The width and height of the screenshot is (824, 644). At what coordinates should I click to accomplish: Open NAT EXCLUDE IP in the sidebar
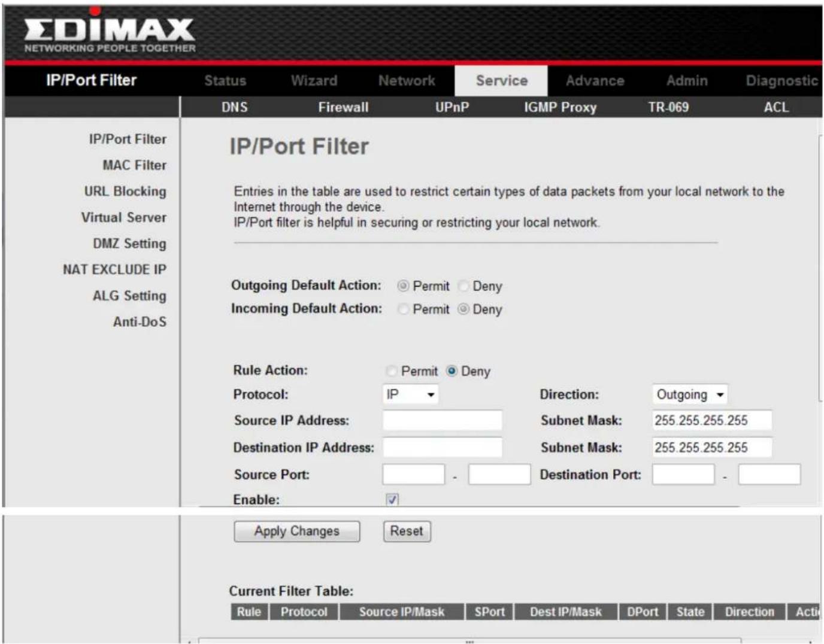tap(114, 269)
